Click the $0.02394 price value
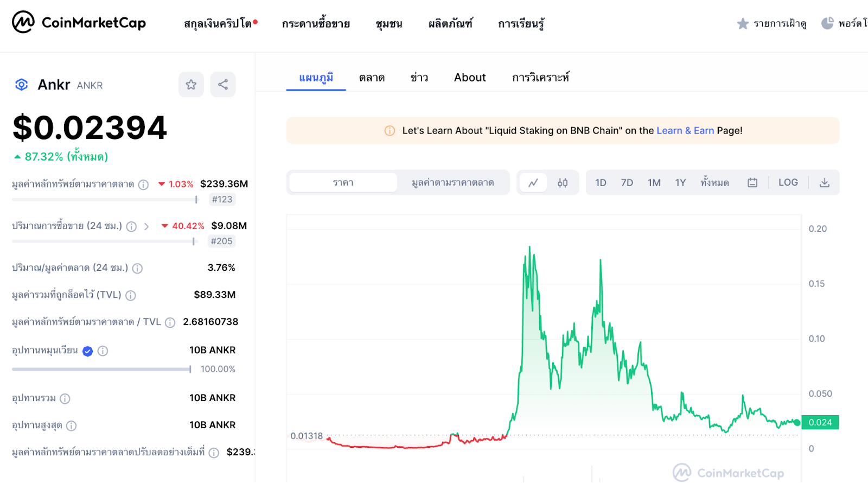 point(90,128)
